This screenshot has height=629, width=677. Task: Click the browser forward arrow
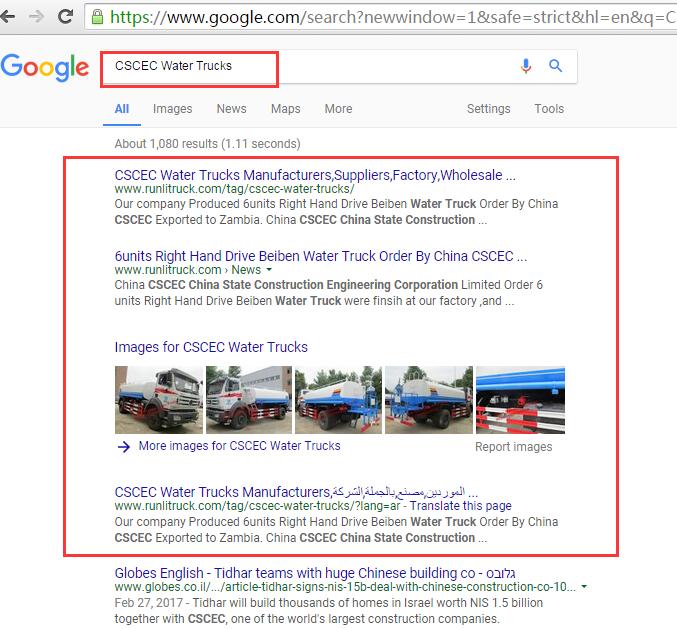click(37, 16)
